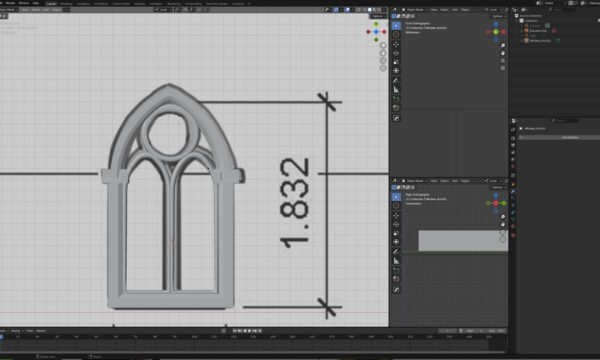Click the current frame field in timeline

click(x=447, y=331)
